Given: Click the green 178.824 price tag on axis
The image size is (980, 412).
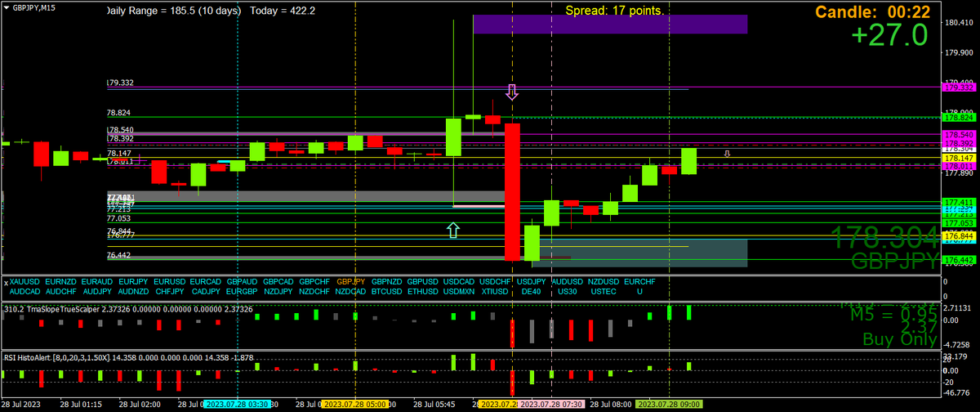Looking at the screenshot, I should coord(957,117).
